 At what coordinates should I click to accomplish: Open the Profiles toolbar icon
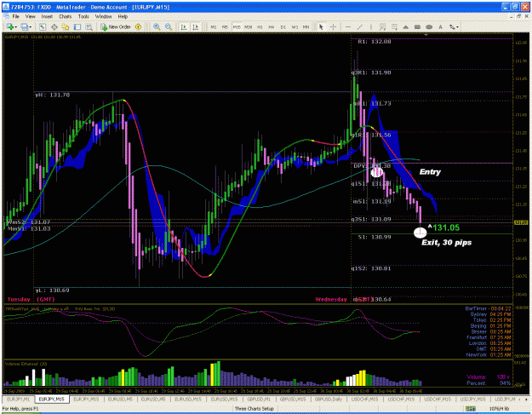(x=24, y=26)
